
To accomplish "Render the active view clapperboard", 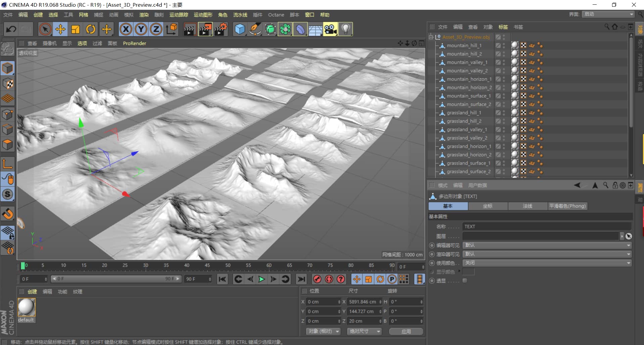I will click(190, 29).
